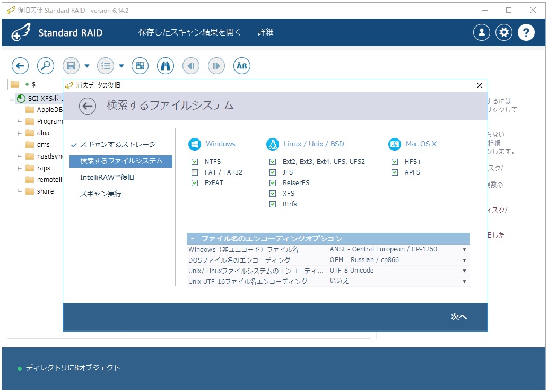Click the Linux penguin icon

(273, 144)
